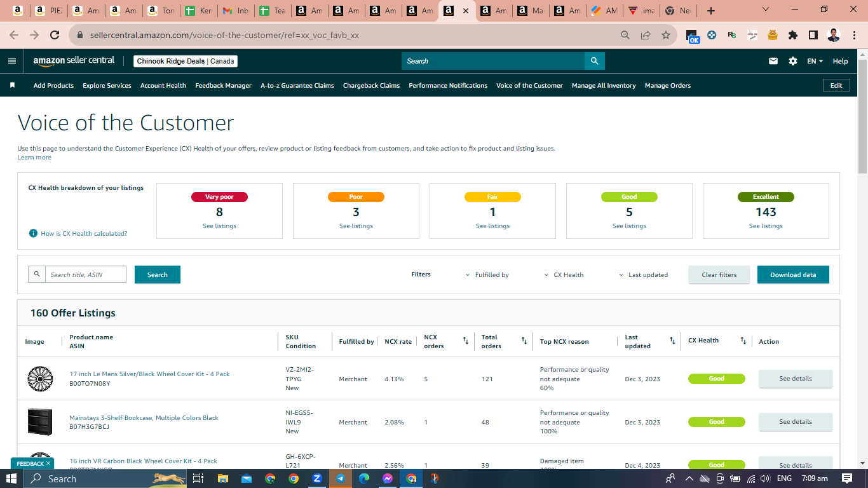
Task: Open the Chinook Ridge Deals account switcher
Action: pyautogui.click(x=186, y=61)
